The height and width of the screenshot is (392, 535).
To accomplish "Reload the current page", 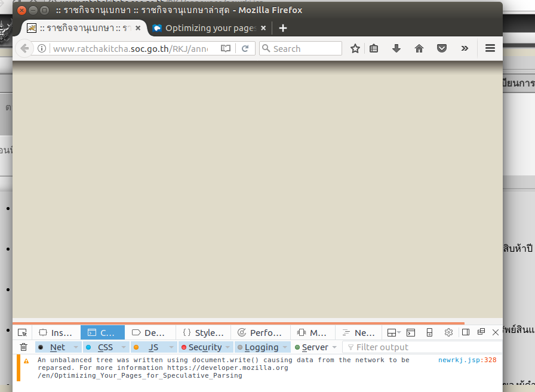I will (x=245, y=48).
